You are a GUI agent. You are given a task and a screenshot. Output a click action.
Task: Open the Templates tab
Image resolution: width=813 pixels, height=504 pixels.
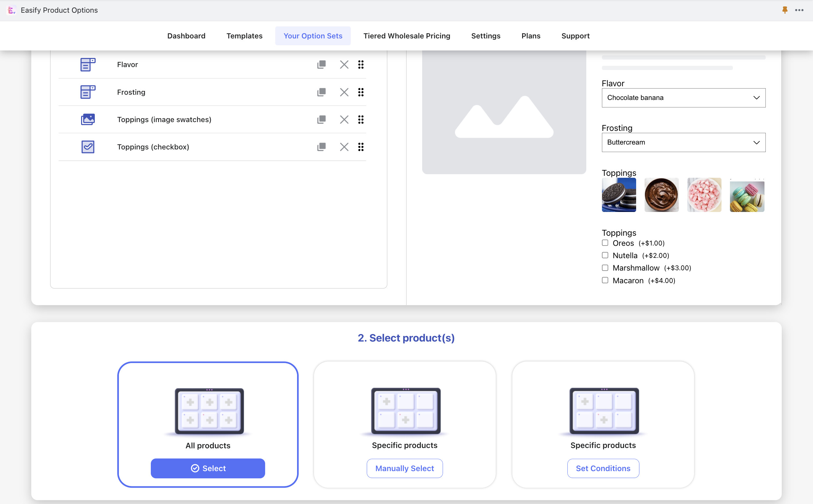click(244, 36)
